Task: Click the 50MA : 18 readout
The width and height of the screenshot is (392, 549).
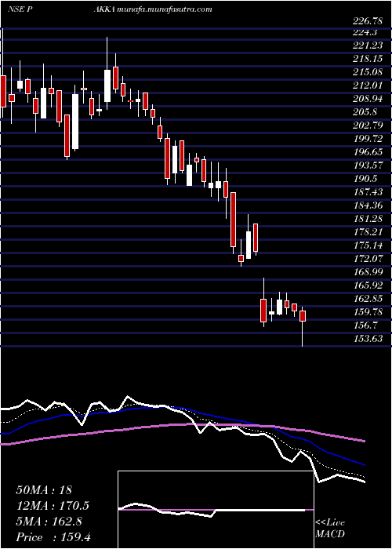Action: coord(44,489)
